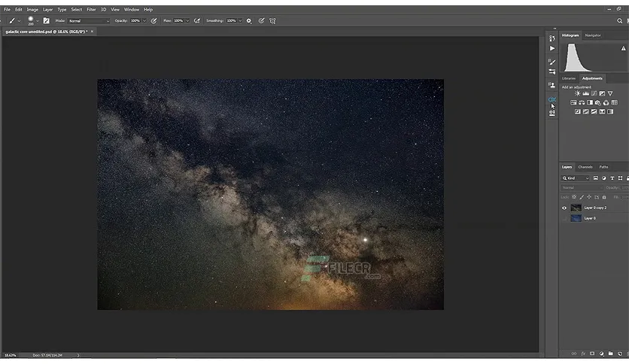Hide Layer 0 copy 2 visibility eye
Viewport: 629px width, 364px height.
564,208
